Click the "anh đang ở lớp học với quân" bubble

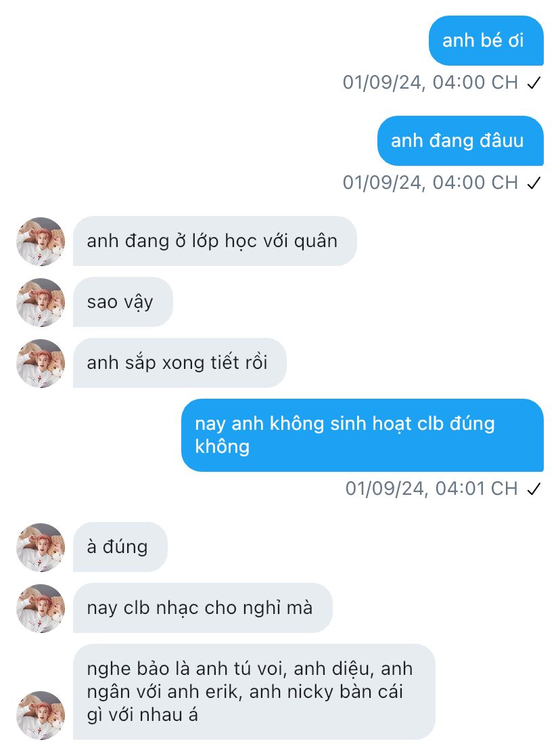(214, 241)
